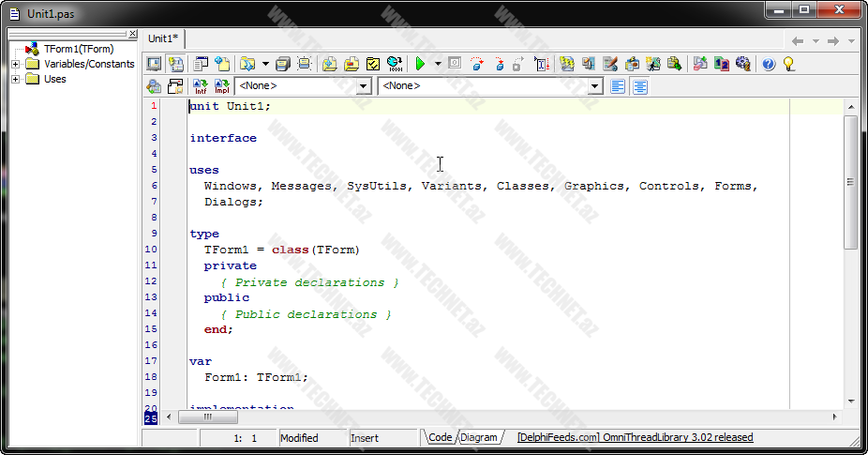Click the monitor icon at toolbar start
Viewport: 868px width, 455px height.
[153, 64]
